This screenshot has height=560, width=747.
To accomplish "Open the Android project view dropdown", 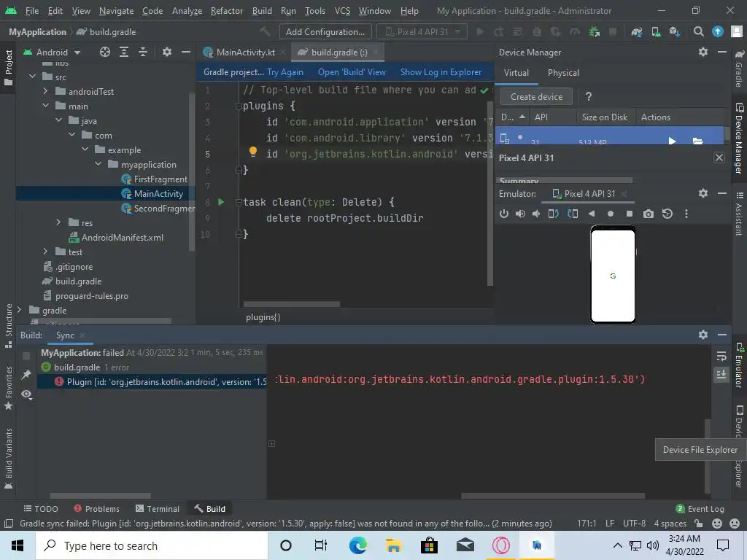I will tap(52, 52).
